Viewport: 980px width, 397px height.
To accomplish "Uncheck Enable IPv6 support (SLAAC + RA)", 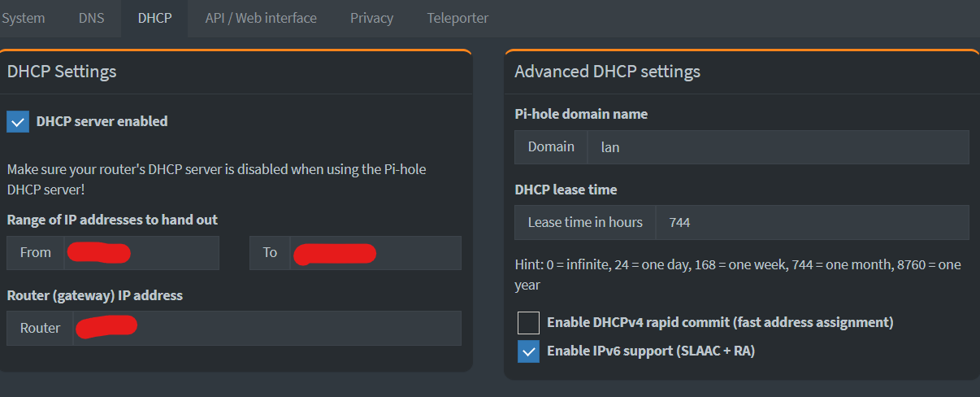I will pos(528,351).
